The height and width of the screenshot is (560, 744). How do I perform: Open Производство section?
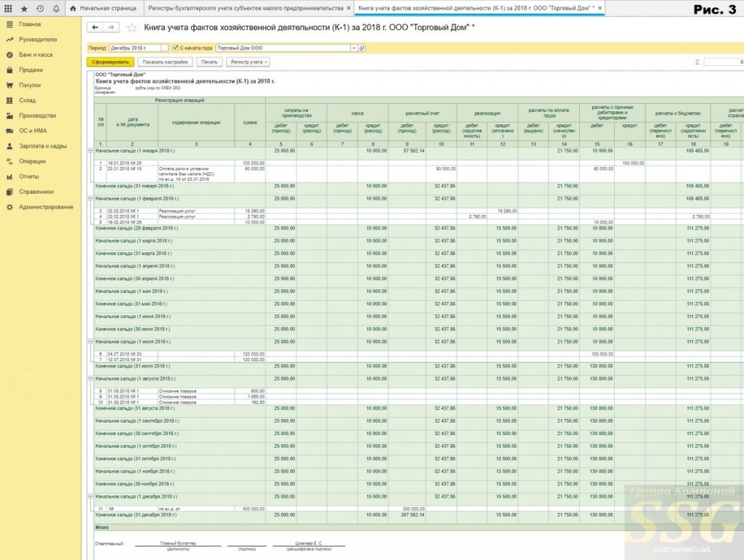[x=38, y=115]
